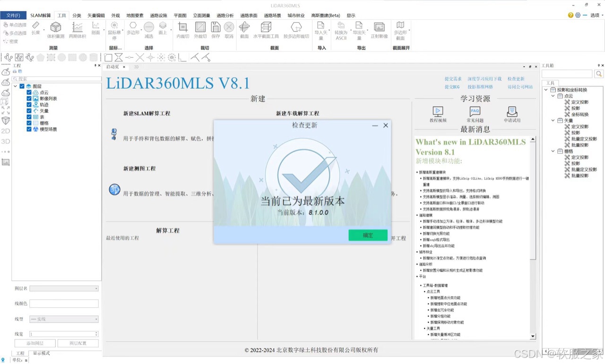
Task: Select the 剖面 profile tool
Action: pos(95,28)
